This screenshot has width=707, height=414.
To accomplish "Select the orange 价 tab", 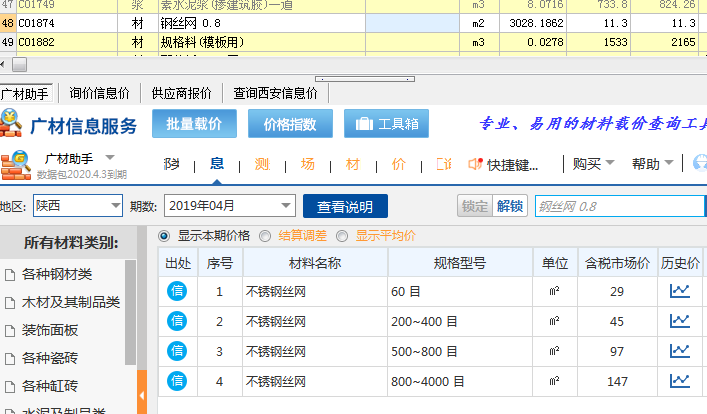I will point(399,164).
